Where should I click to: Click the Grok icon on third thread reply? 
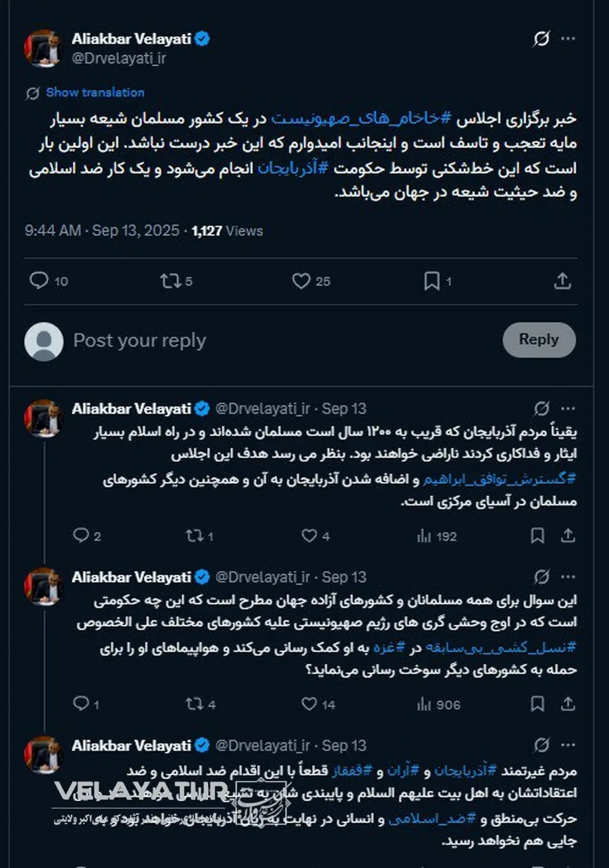[x=541, y=745]
